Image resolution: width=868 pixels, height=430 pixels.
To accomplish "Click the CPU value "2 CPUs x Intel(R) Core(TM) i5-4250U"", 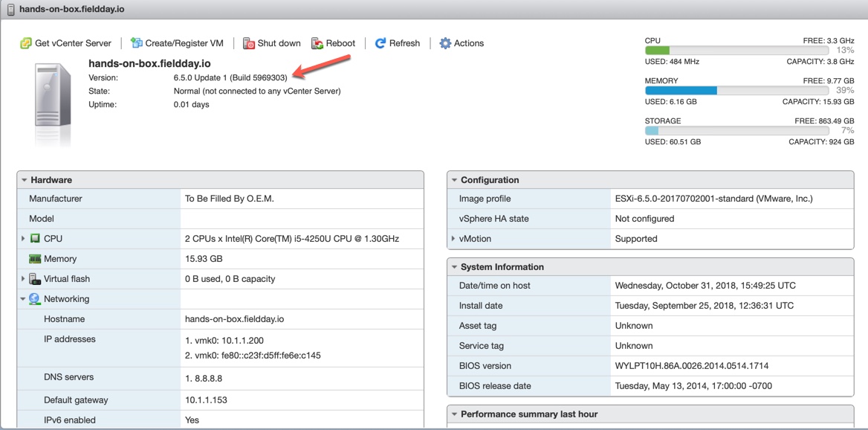I will pos(292,239).
